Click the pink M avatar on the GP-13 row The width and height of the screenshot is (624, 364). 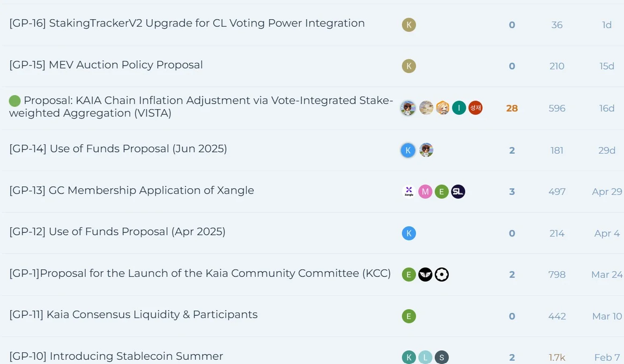pyautogui.click(x=425, y=192)
